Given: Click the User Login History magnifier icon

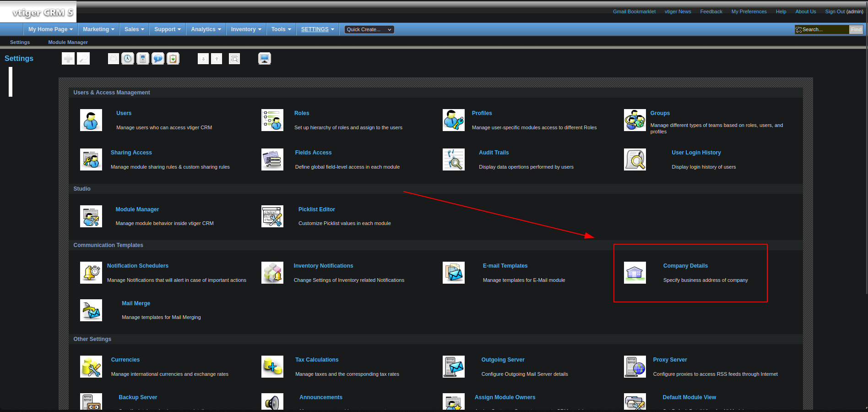Looking at the screenshot, I should [x=635, y=159].
